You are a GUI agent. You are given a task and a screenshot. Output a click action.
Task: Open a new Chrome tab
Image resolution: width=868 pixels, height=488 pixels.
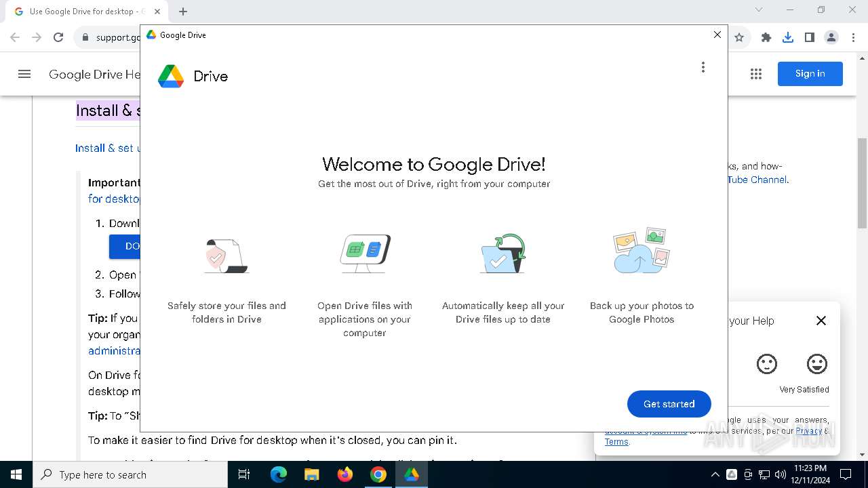(183, 12)
